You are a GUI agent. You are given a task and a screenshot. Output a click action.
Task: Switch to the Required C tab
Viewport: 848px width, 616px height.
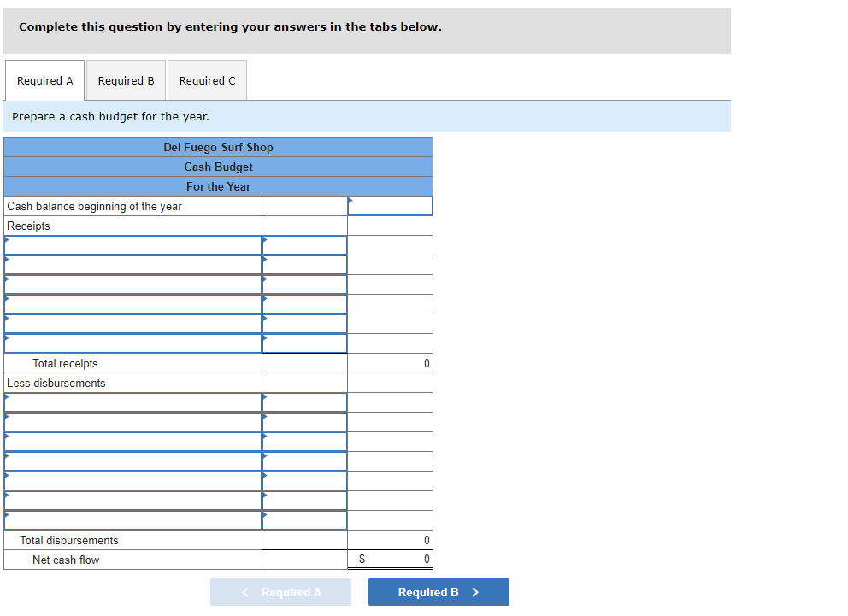(207, 79)
